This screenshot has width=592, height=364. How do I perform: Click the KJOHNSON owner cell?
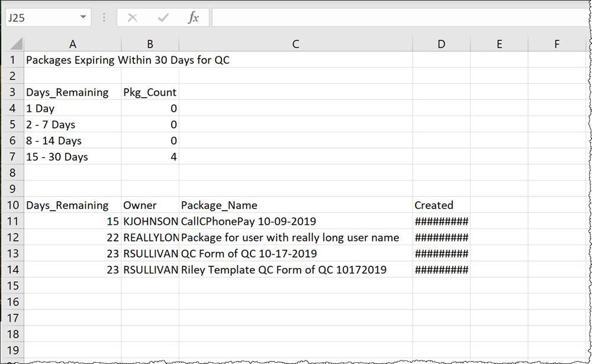point(150,221)
